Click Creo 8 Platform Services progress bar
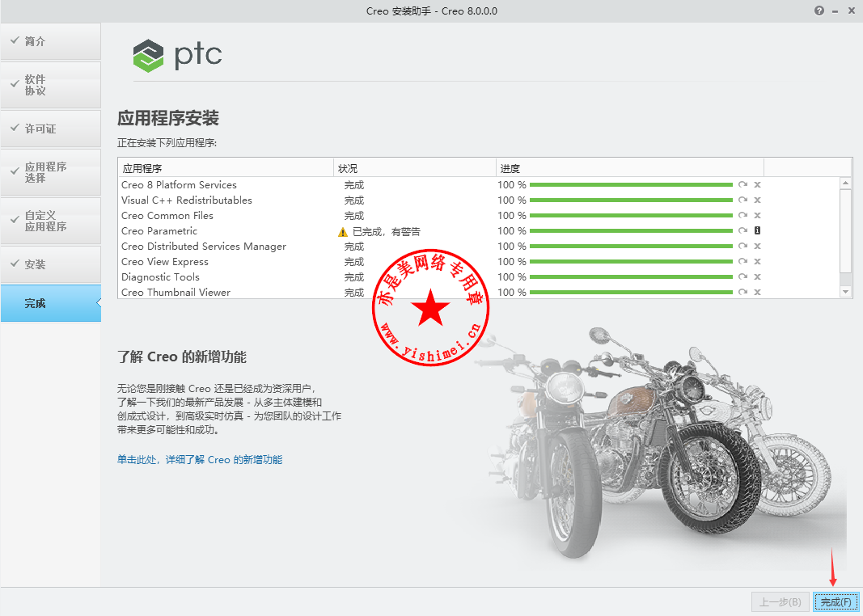 [x=631, y=185]
